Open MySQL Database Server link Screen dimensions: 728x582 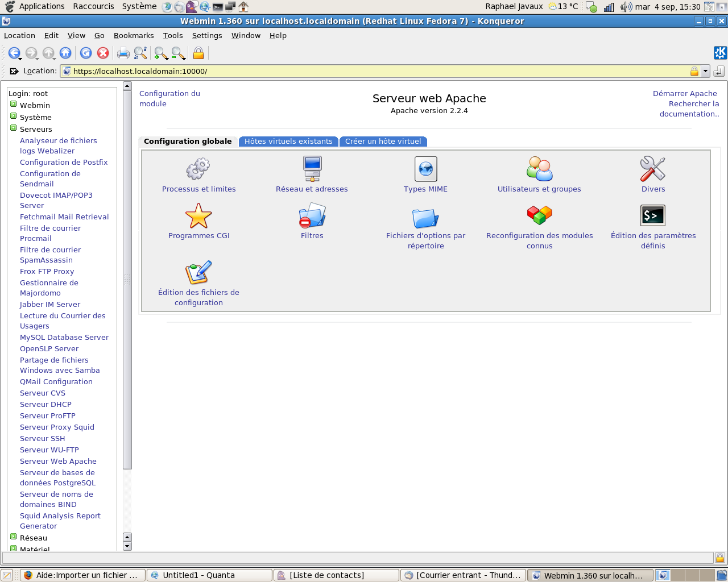pos(64,338)
